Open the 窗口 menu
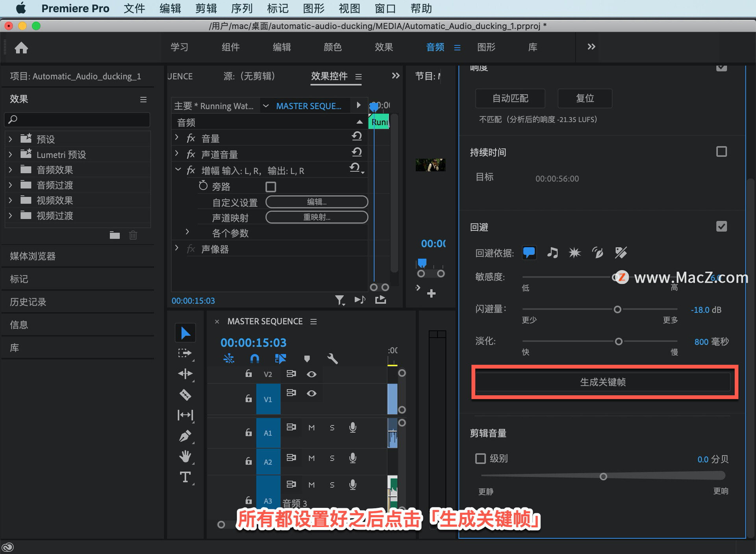756x554 pixels. [x=385, y=8]
